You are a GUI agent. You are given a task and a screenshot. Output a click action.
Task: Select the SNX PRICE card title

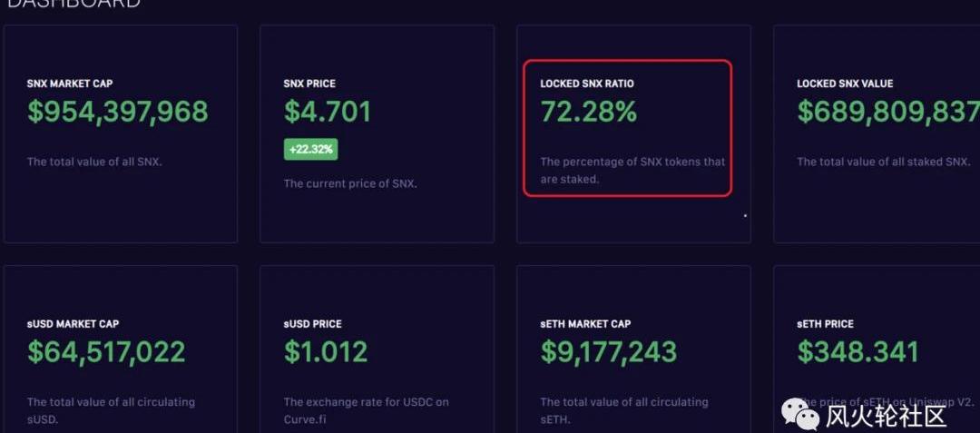309,84
